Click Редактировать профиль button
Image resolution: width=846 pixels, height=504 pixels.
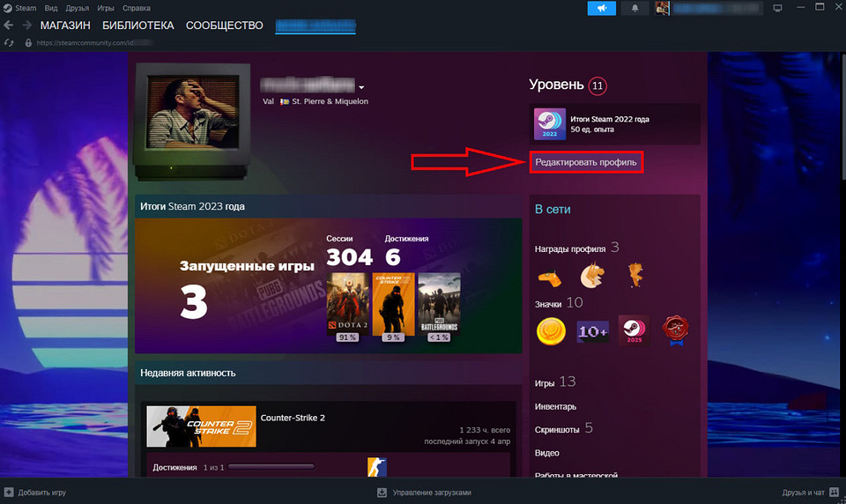(x=586, y=162)
